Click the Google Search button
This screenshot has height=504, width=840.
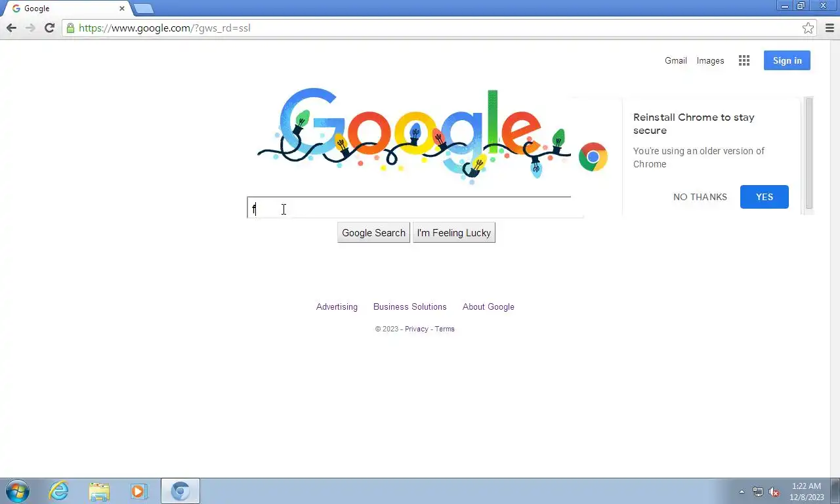[x=373, y=233]
